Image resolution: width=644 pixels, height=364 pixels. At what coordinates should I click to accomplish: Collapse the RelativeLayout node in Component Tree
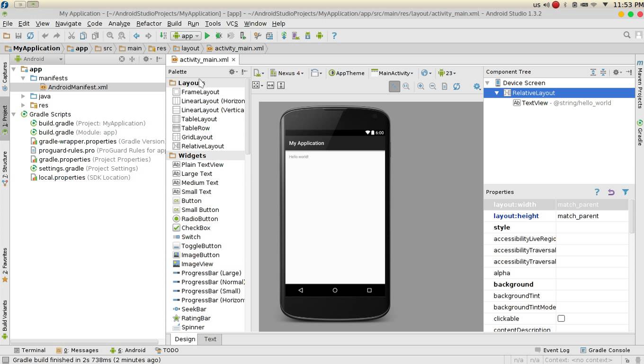496,93
